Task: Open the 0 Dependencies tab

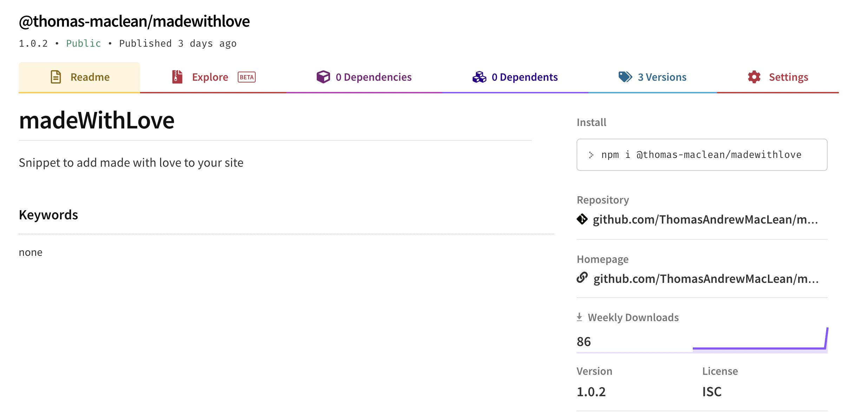Action: [x=364, y=77]
